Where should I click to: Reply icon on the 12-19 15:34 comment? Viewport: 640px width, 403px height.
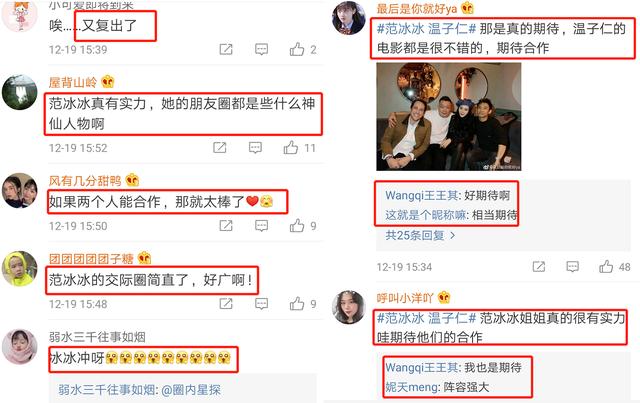click(572, 267)
